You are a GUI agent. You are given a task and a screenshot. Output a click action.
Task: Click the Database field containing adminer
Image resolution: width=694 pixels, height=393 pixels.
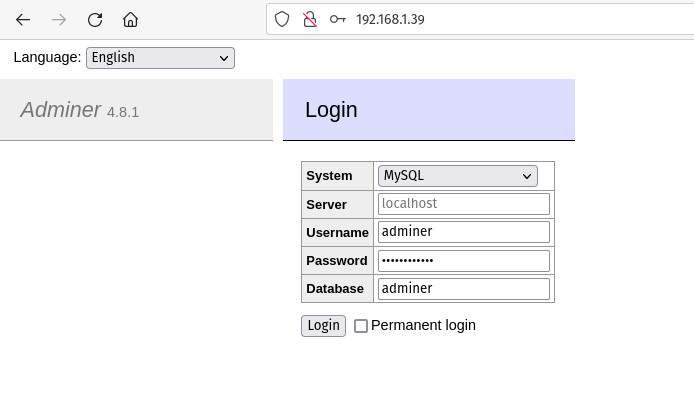click(x=464, y=289)
